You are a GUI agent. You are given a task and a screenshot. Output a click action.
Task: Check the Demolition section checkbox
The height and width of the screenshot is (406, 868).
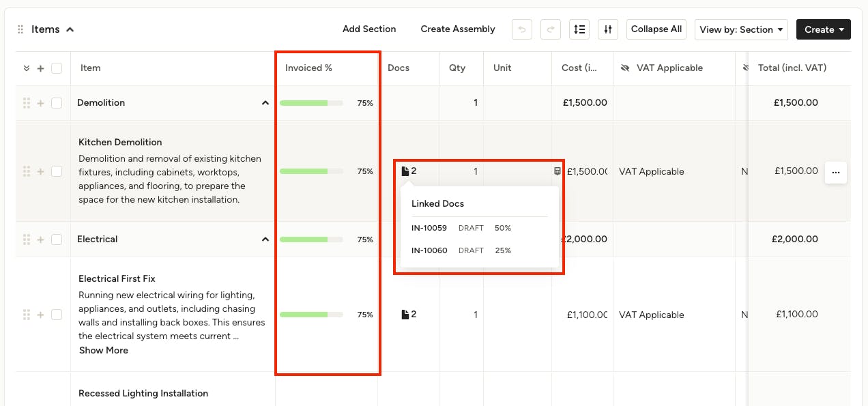pyautogui.click(x=57, y=103)
